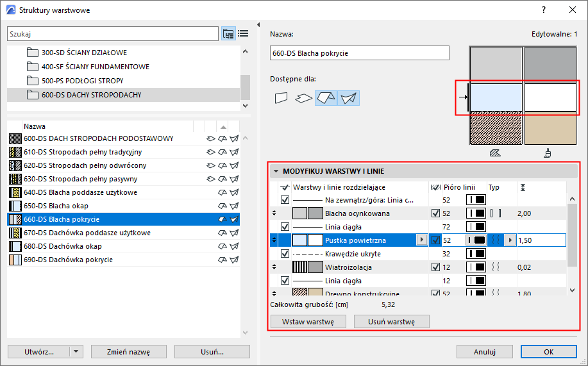Viewport: 588px width, 366px height.
Task: Toggle slab availability icon
Action: [x=303, y=98]
